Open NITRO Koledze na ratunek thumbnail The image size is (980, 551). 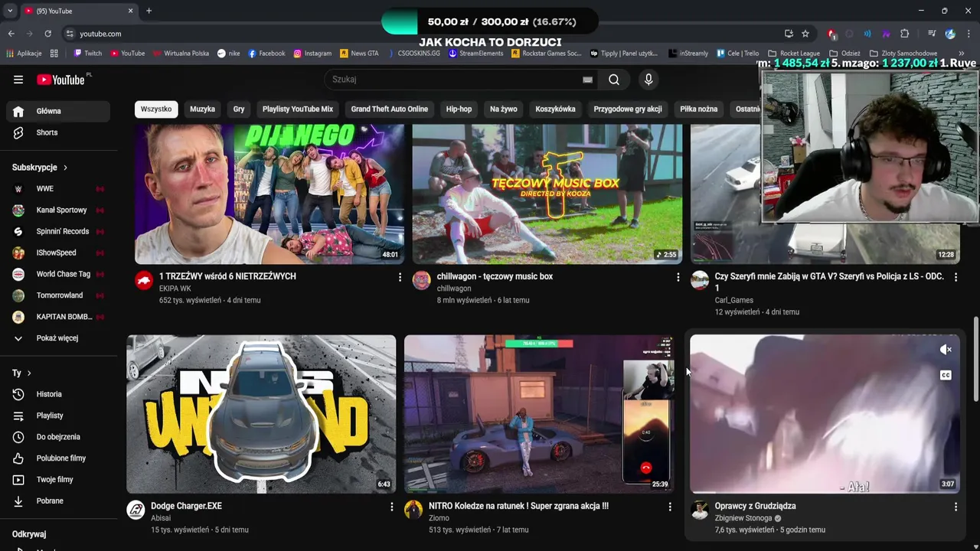539,414
